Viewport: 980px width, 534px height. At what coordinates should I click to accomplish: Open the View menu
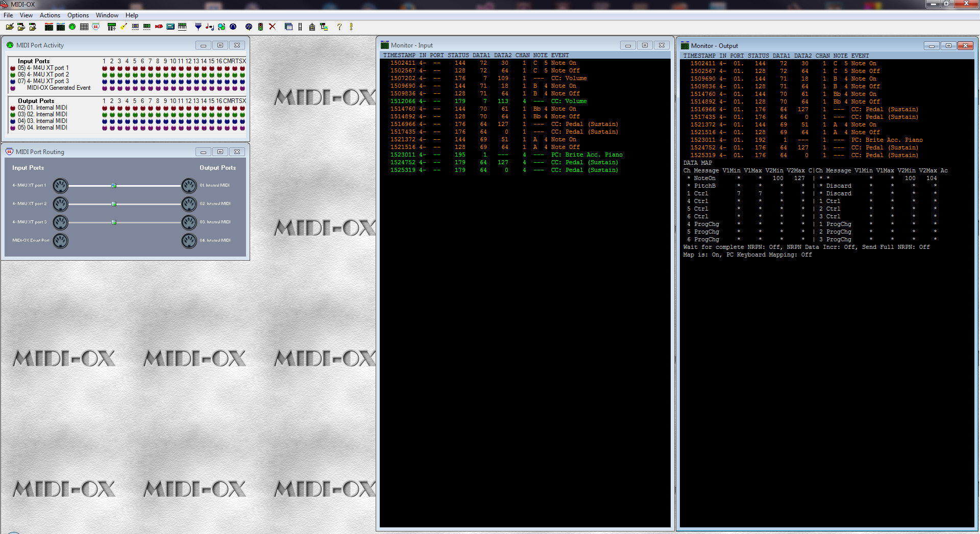pos(26,15)
